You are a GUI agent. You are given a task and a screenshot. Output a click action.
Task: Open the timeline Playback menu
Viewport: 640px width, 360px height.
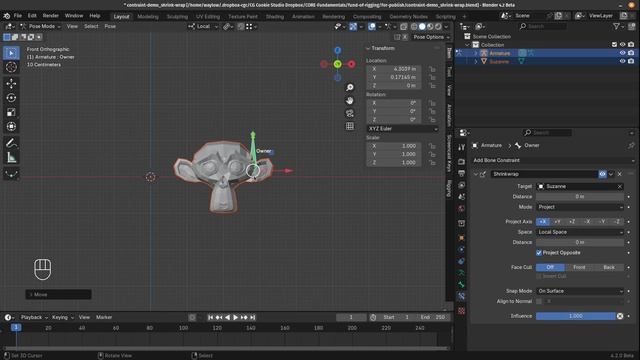(x=34, y=317)
